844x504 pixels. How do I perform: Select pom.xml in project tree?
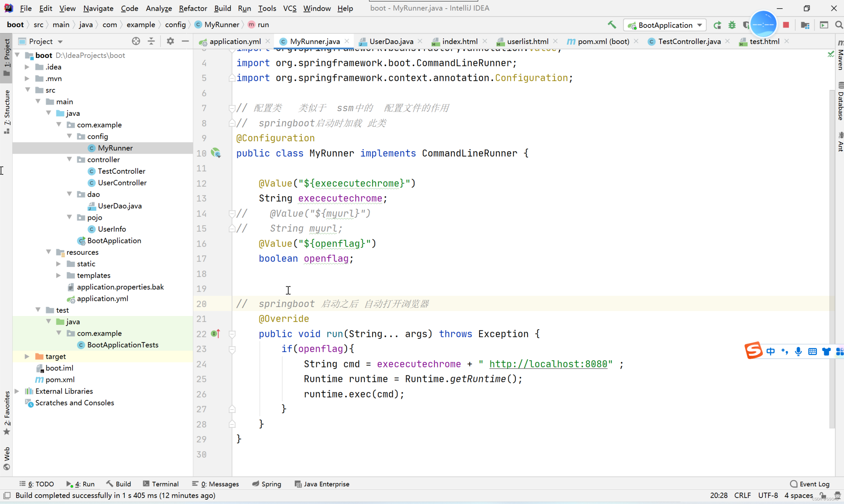(x=60, y=380)
